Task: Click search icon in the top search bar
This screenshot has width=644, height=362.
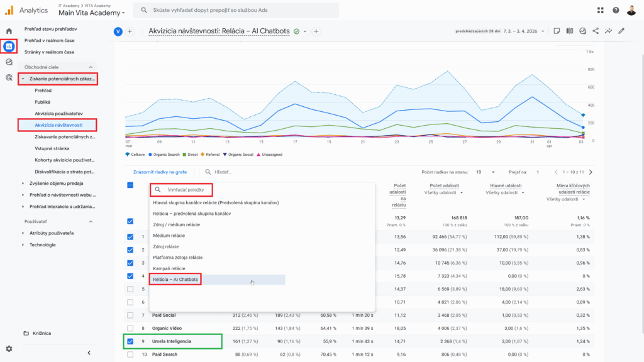Action: pyautogui.click(x=144, y=10)
